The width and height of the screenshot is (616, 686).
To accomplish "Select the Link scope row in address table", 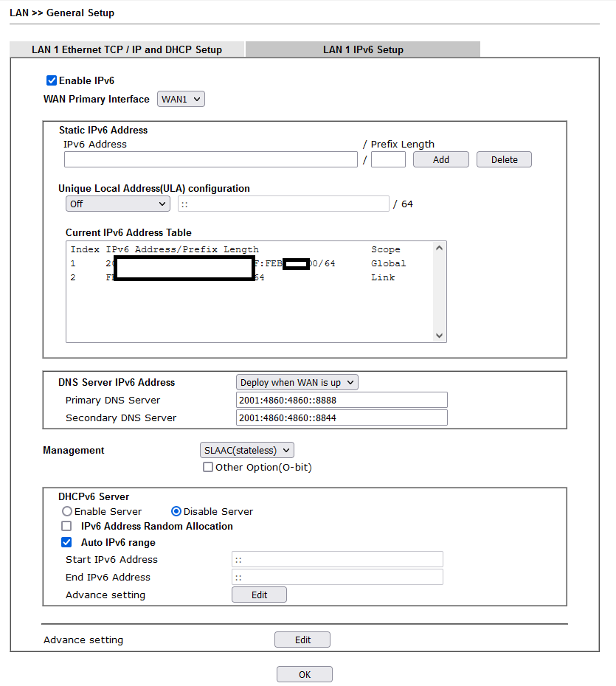I will pos(249,277).
